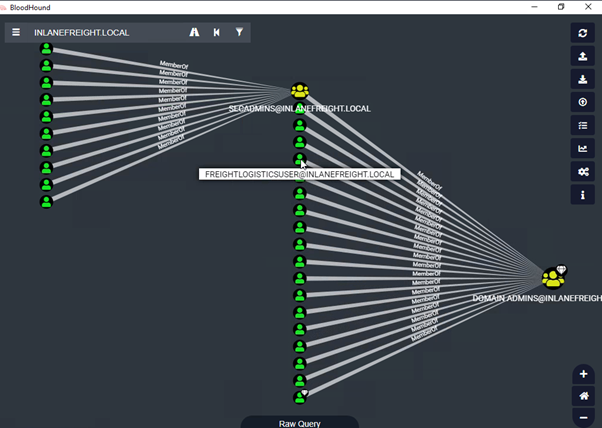Viewport: 602px width, 428px height.
Task: Click the upload data circle-arrow icon
Action: point(583,102)
